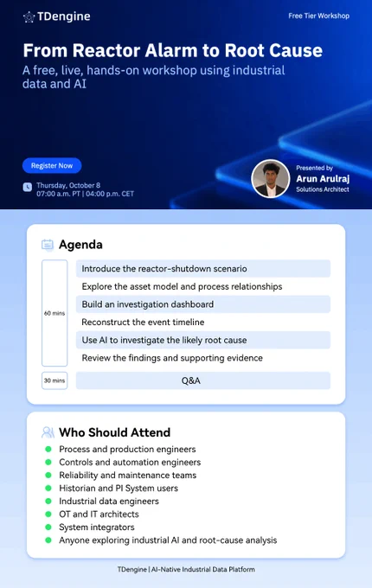Select Introduce the reactor-shutdown scenario agenda row
This screenshot has width=372, height=588.
click(203, 269)
